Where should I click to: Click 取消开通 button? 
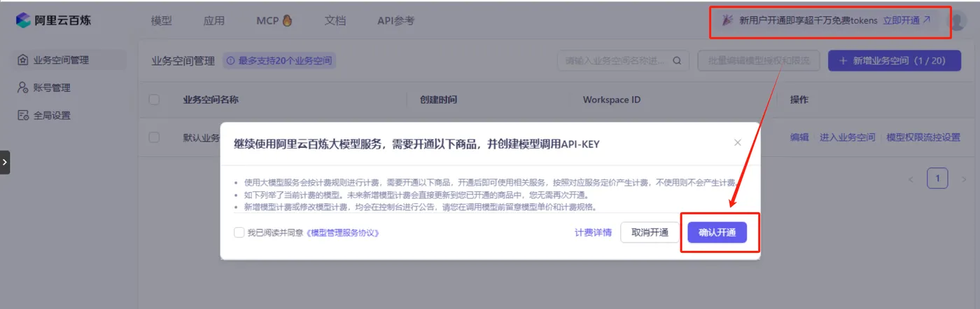pyautogui.click(x=650, y=233)
